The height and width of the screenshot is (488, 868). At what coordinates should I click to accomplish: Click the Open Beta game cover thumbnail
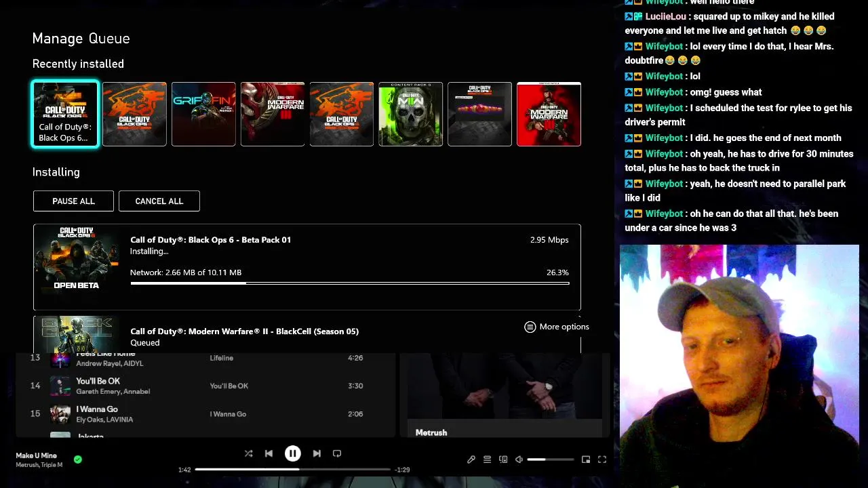point(77,260)
